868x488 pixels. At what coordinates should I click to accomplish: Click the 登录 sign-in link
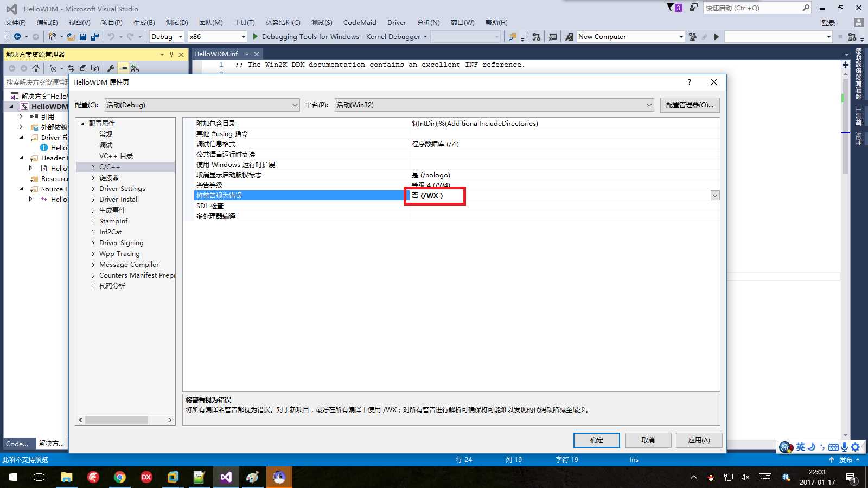[828, 23]
